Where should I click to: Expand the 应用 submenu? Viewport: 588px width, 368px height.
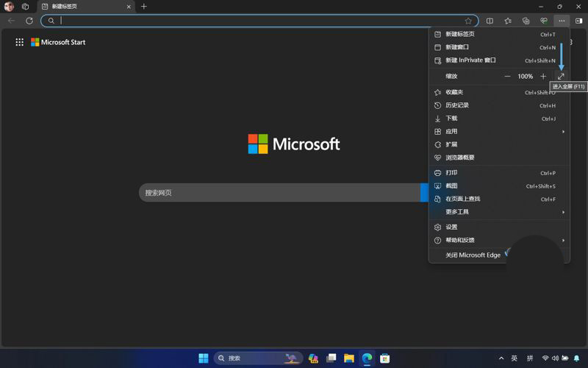pos(499,132)
